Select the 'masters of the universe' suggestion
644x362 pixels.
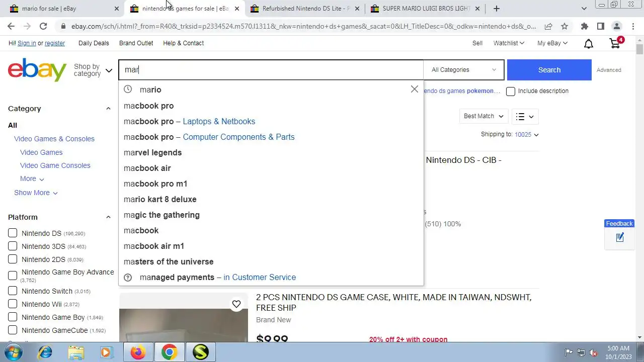coord(271,261)
